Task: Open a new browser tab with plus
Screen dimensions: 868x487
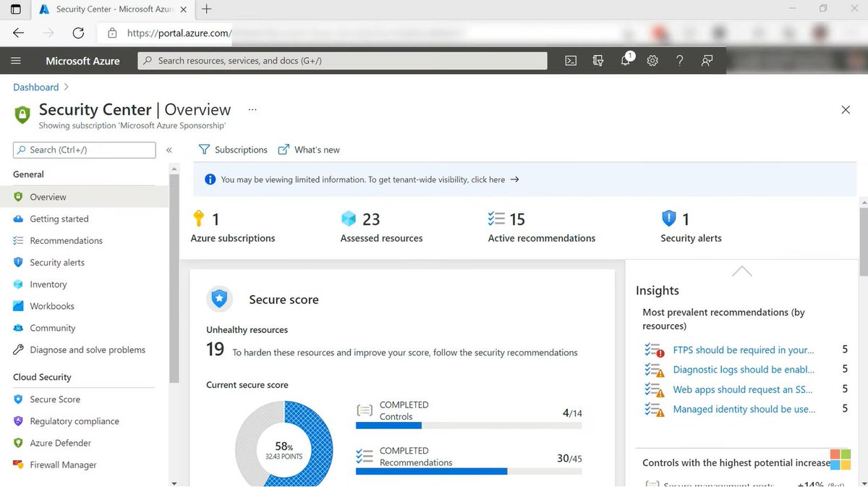Action: [x=207, y=9]
